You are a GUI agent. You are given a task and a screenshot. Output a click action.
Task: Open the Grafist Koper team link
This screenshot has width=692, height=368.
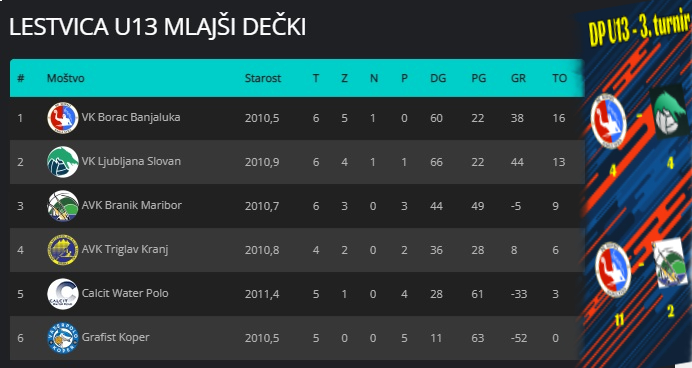(116, 337)
